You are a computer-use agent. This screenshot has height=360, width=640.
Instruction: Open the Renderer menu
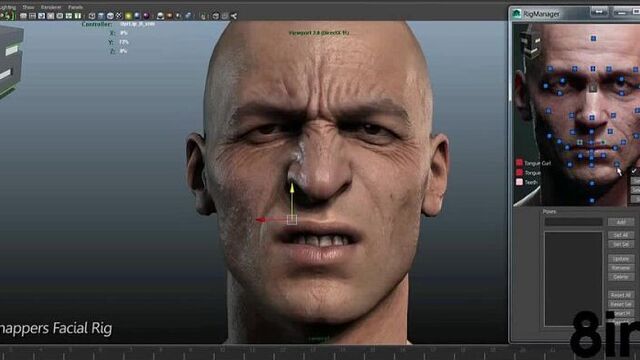51,7
